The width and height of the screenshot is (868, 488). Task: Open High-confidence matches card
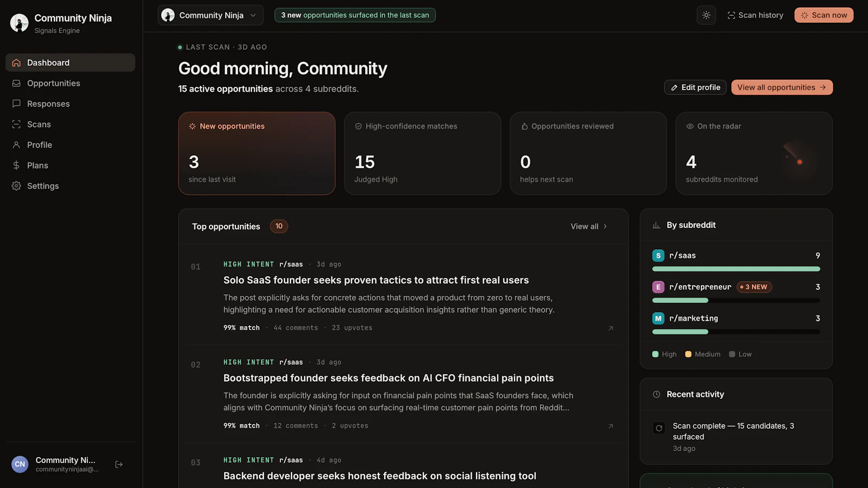(x=423, y=154)
